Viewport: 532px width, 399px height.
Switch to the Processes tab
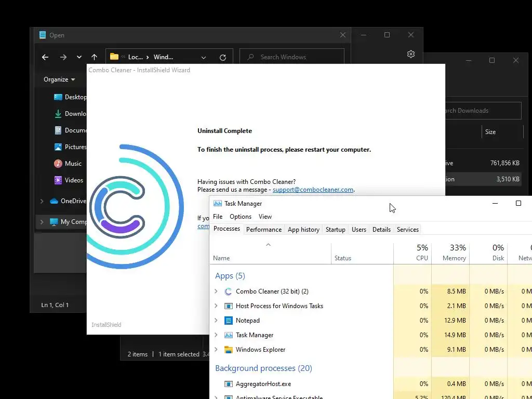pos(227,229)
